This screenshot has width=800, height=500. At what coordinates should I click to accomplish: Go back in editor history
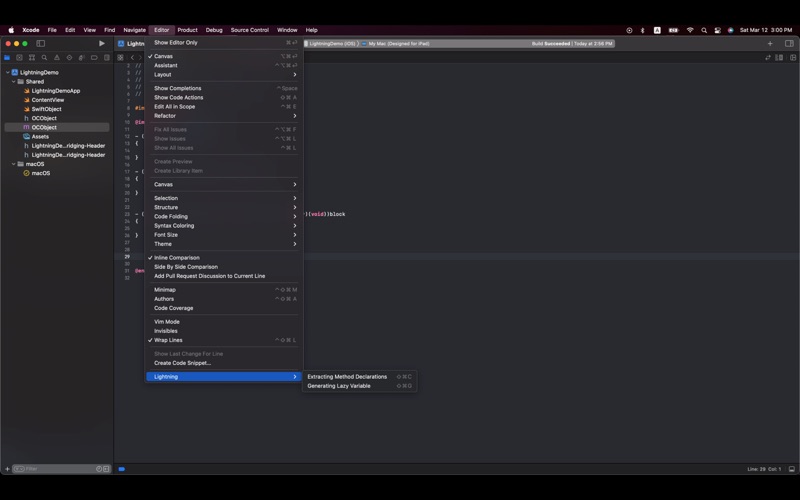[x=132, y=58]
